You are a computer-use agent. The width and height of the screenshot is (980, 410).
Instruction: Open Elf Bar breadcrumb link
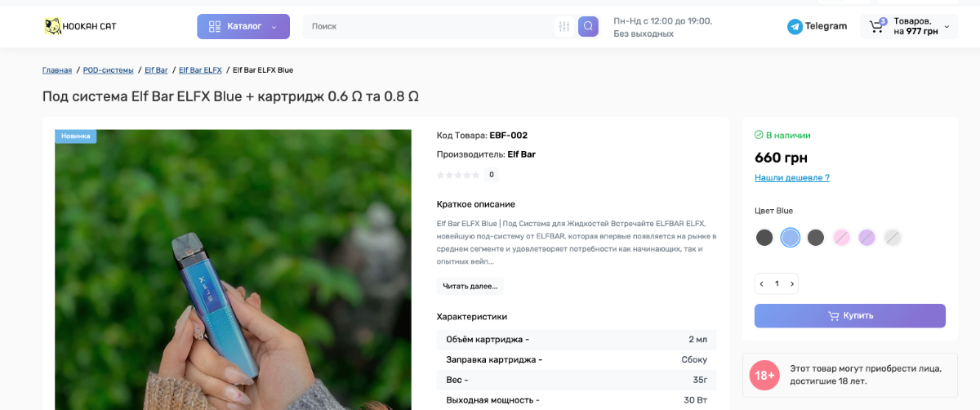[x=156, y=70]
